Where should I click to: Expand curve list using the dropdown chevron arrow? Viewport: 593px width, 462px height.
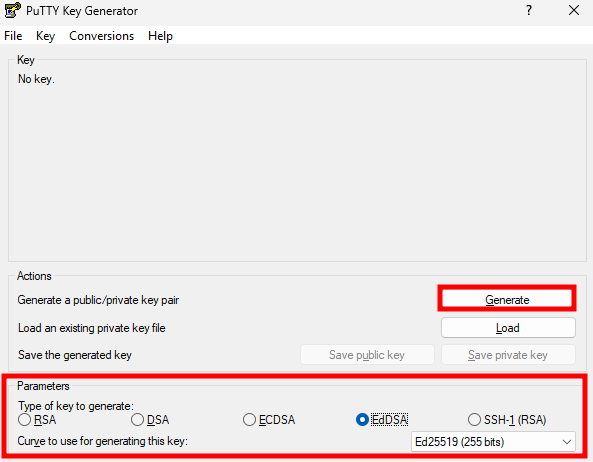coord(567,442)
